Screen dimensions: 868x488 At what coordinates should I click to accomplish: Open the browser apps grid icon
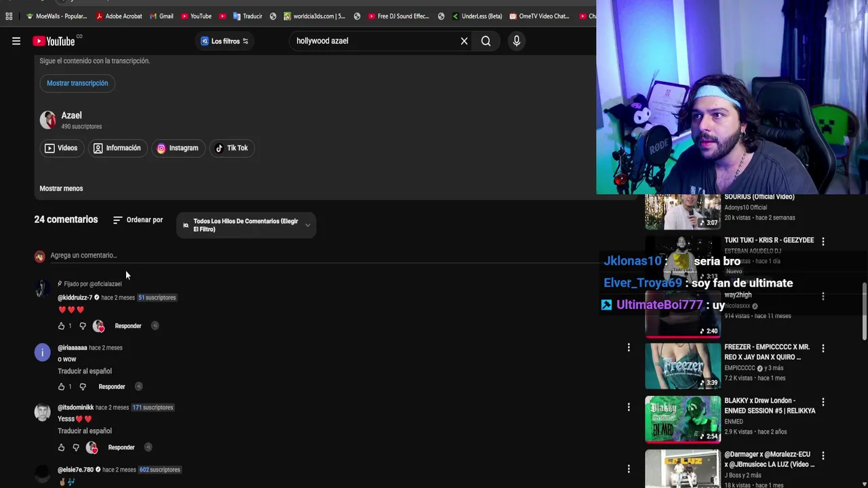[x=9, y=16]
